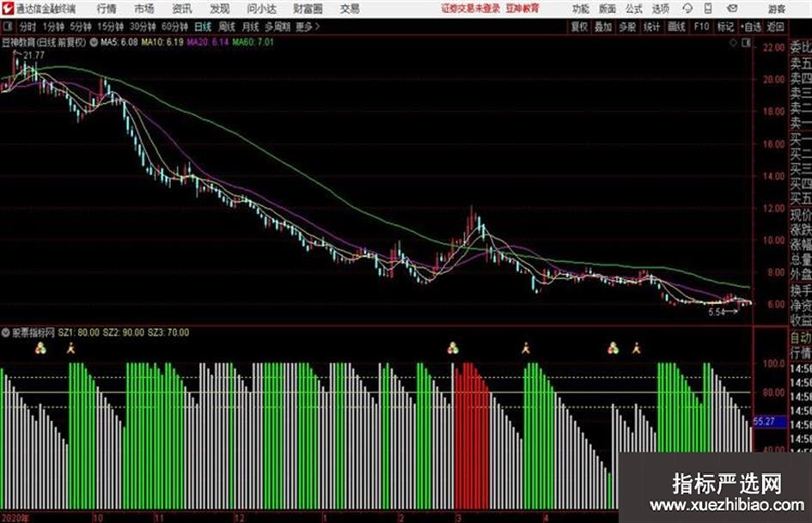The width and height of the screenshot is (812, 523).
Task: Click the 21.77 high price label
Action: (34, 56)
